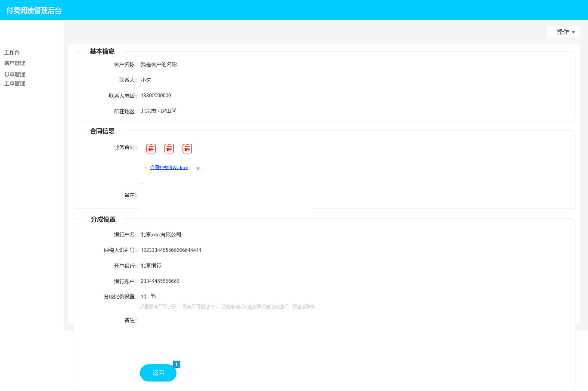588x391 pixels.
Task: Click the share ratio value 10
Action: pos(144,297)
